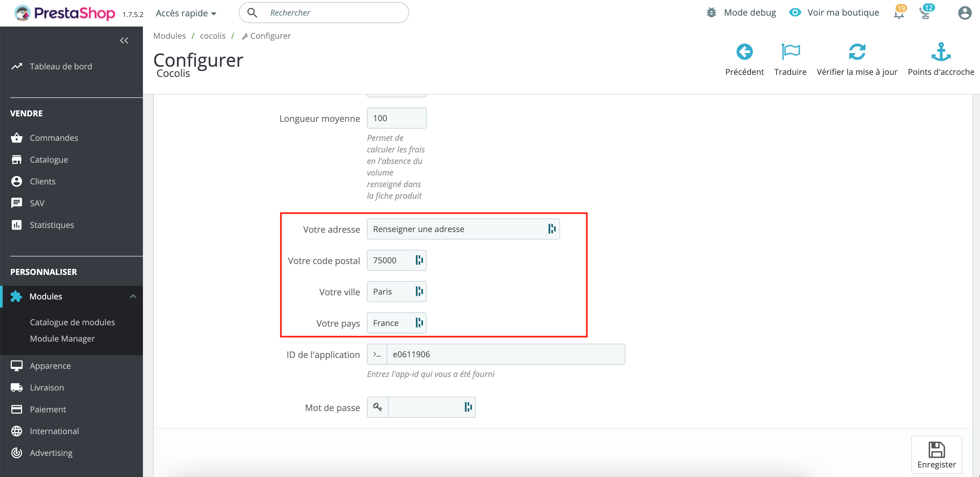
Task: Click the Précédent back arrow icon
Action: click(744, 52)
